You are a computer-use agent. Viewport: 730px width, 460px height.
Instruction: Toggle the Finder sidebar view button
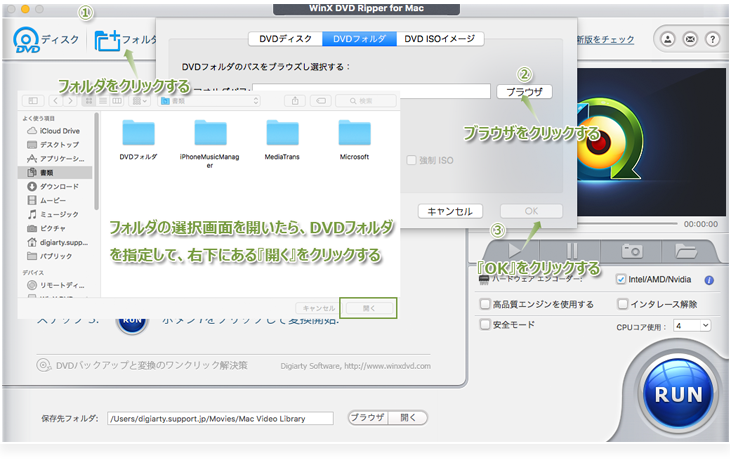[x=33, y=101]
